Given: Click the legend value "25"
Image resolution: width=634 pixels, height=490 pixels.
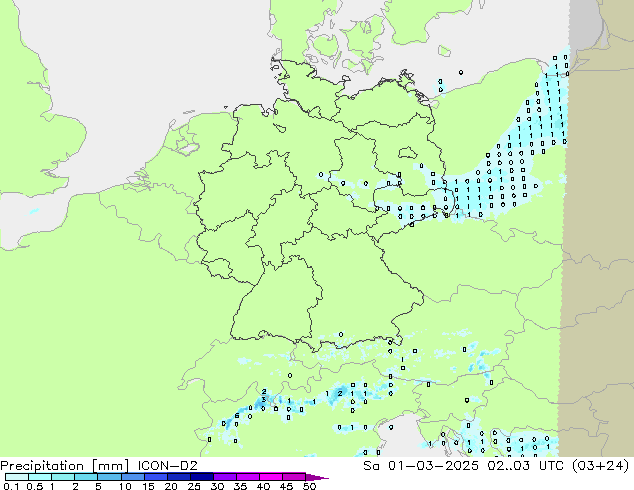Looking at the screenshot, I should coord(194,486).
